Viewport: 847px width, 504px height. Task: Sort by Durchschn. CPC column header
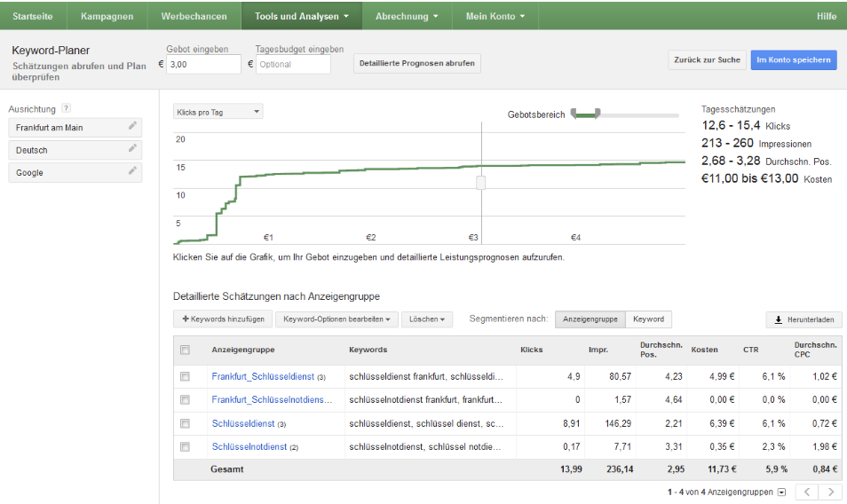(x=815, y=350)
